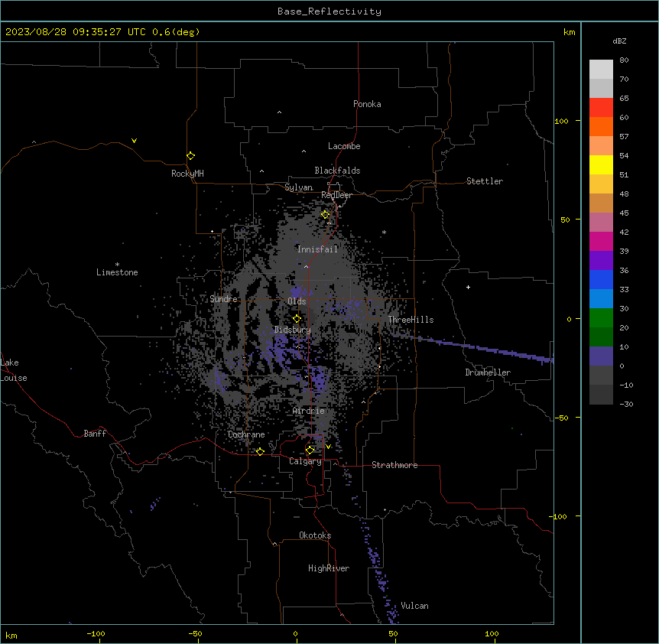This screenshot has height=644, width=659.
Task: Click the blue 36–33 dBZ legend swatch
Action: pyautogui.click(x=601, y=279)
